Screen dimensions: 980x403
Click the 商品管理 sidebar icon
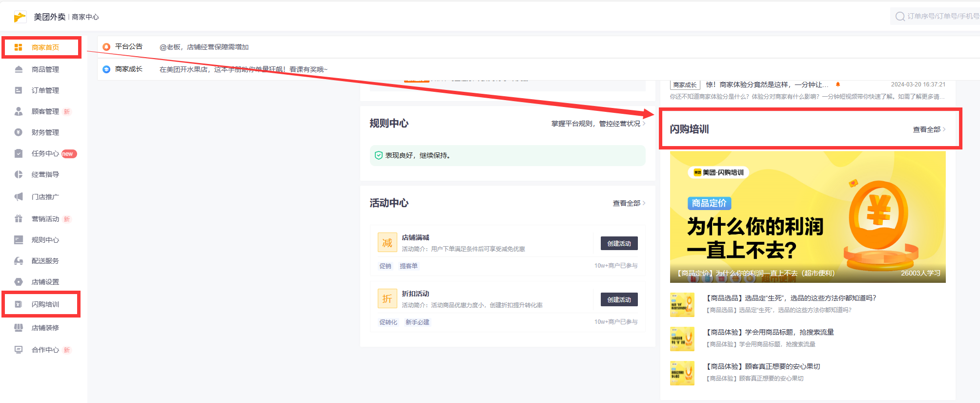coord(19,69)
